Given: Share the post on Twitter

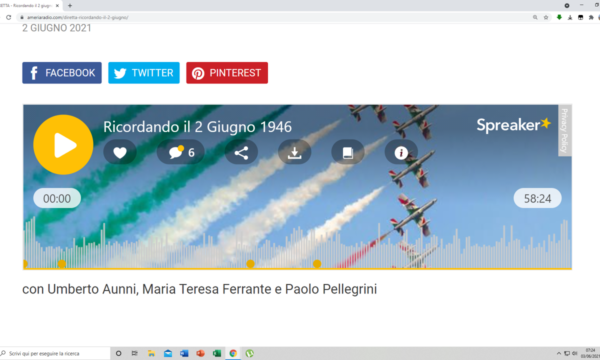Looking at the screenshot, I should pos(144,73).
